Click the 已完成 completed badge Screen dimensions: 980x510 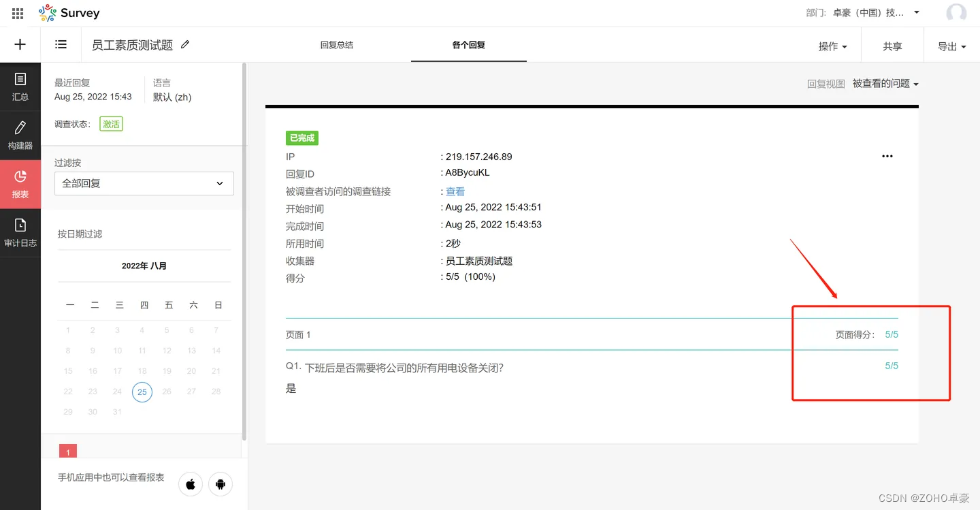click(302, 138)
